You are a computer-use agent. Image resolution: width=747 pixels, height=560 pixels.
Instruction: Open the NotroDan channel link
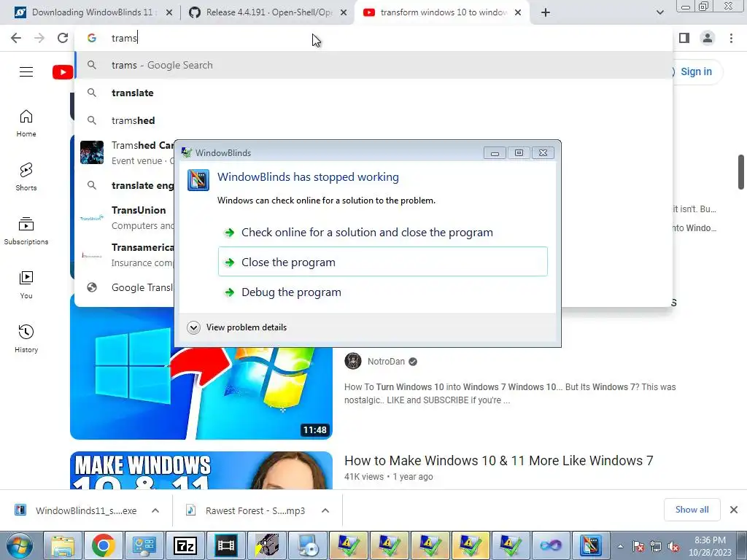pos(386,362)
